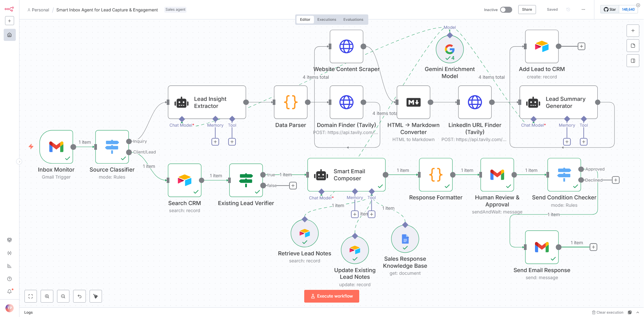
Task: Toggle the workflow Inactive switch
Action: (506, 10)
